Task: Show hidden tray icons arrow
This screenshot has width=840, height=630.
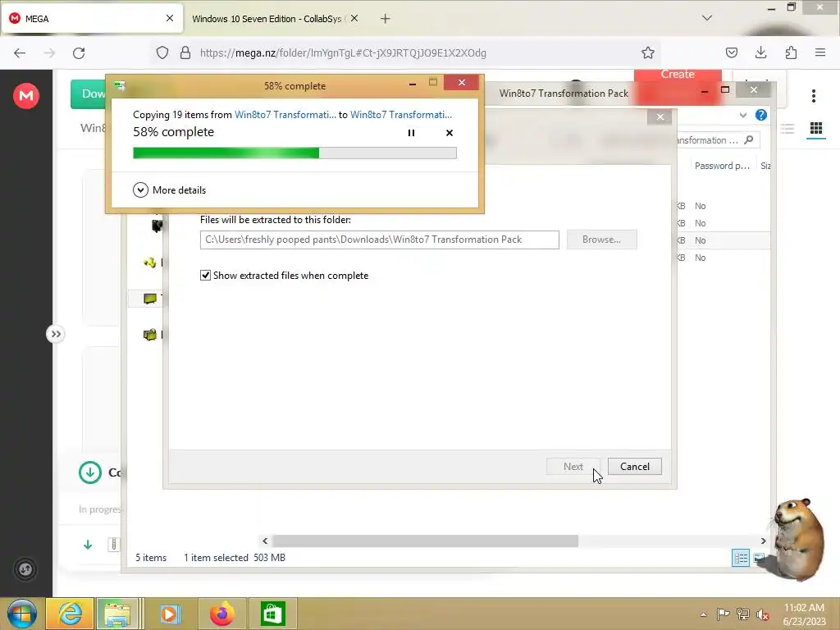Action: pyautogui.click(x=703, y=614)
